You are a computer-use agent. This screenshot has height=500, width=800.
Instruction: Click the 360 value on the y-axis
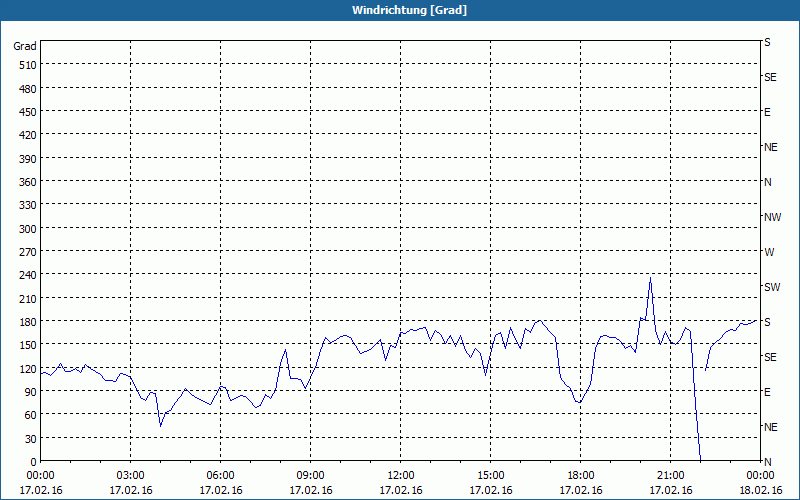coord(25,182)
